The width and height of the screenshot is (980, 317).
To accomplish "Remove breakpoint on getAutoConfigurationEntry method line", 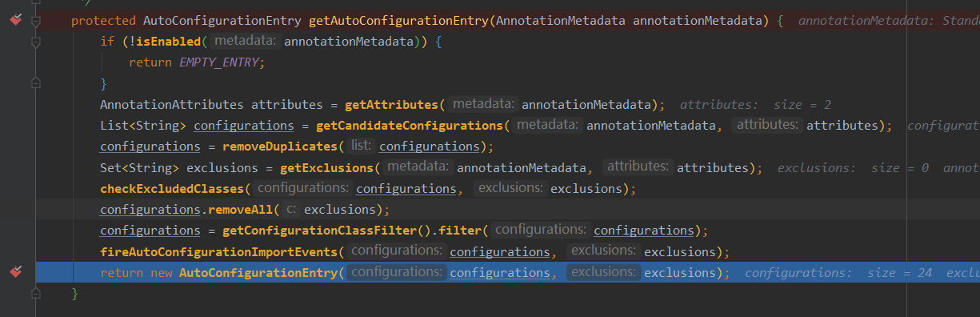I will pyautogui.click(x=15, y=20).
